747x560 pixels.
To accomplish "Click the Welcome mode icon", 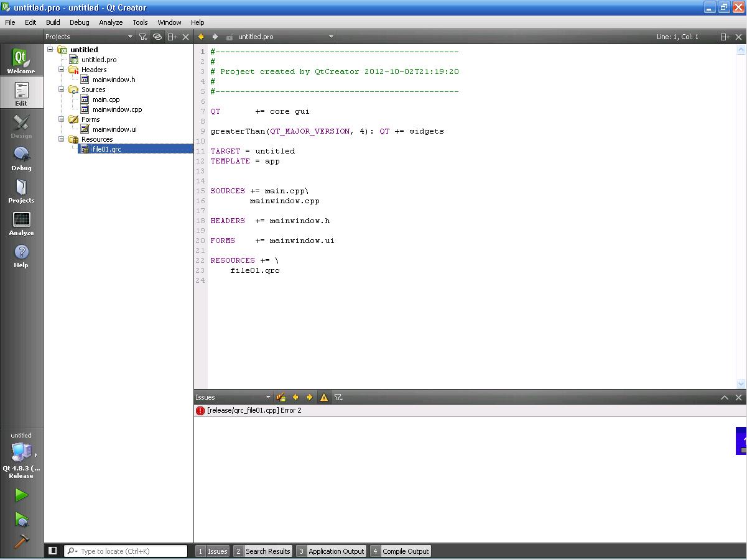I will pos(21,61).
